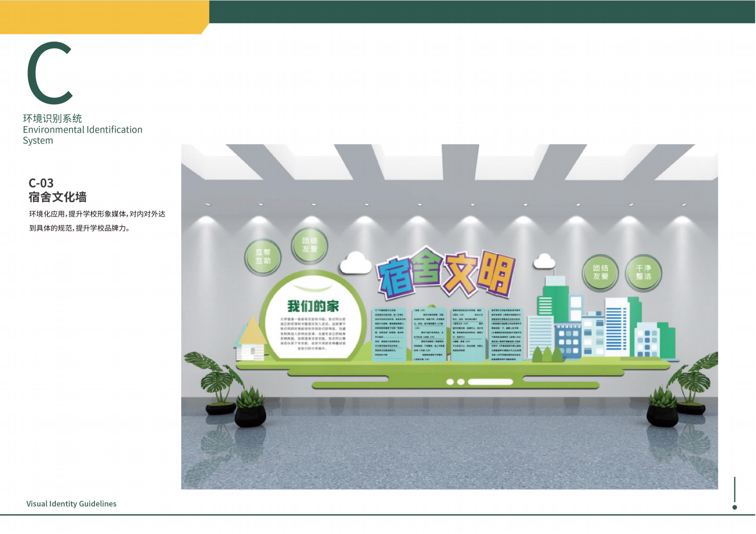The width and height of the screenshot is (756, 534).
Task: Click the two white dots on green base
Action: click(455, 382)
